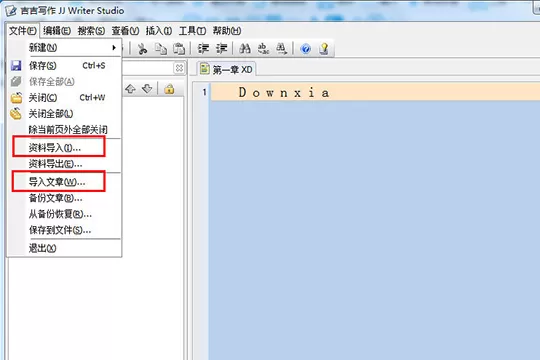Switch to the 第一章 XD tab
The width and height of the screenshot is (540, 360).
tap(226, 69)
